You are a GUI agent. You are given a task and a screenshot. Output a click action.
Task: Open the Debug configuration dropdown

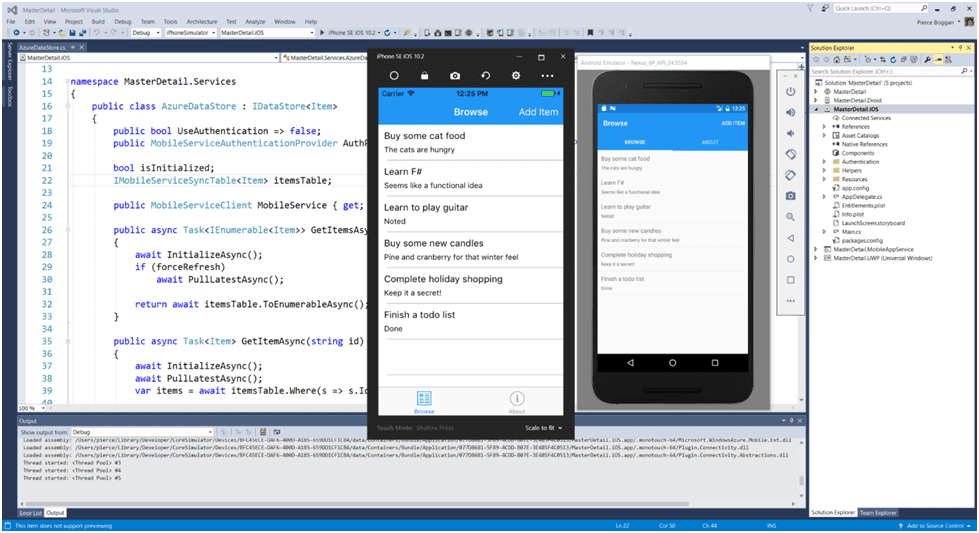pyautogui.click(x=145, y=33)
